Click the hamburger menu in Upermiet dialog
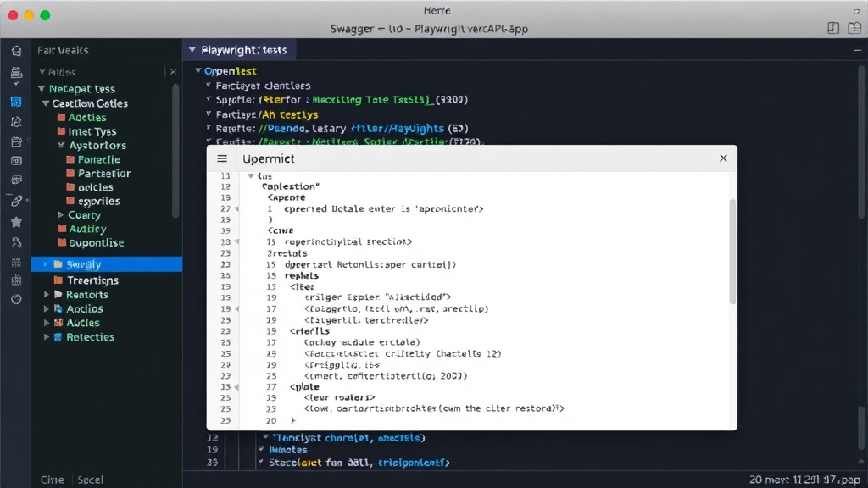This screenshot has height=488, width=868. (222, 158)
